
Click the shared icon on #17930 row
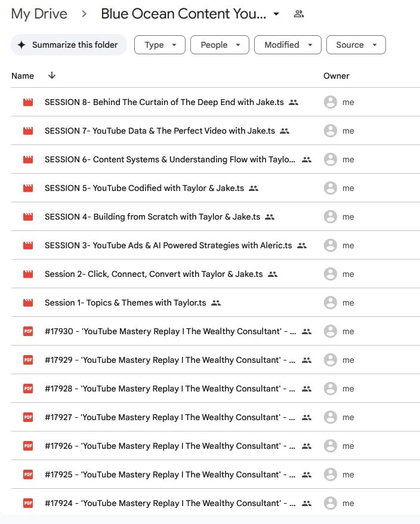click(x=307, y=331)
